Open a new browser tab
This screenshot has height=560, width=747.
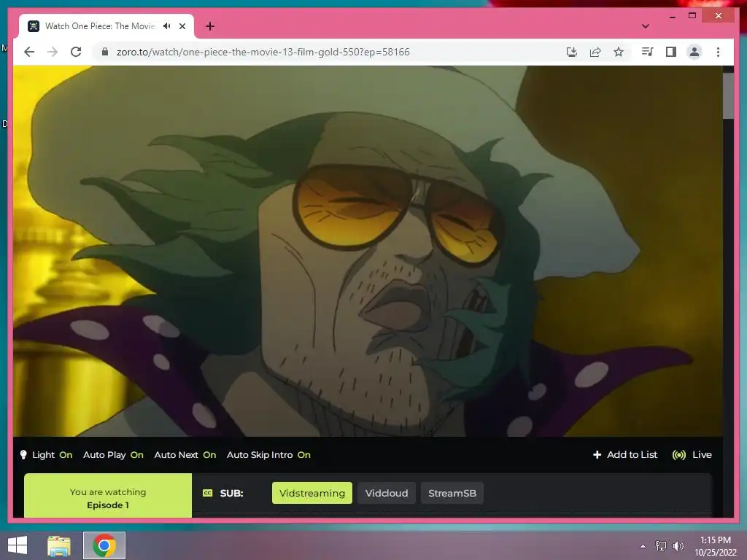pos(210,26)
